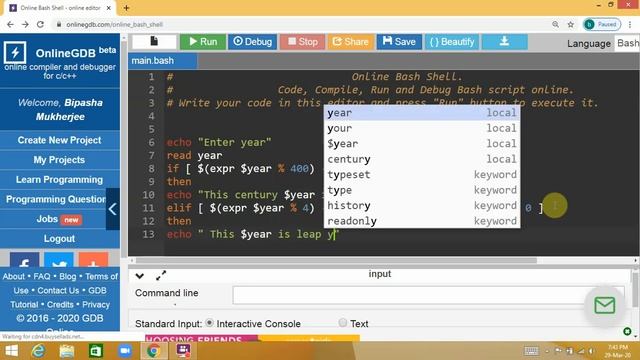Choose 'your' autocomplete suggestion

click(422, 128)
